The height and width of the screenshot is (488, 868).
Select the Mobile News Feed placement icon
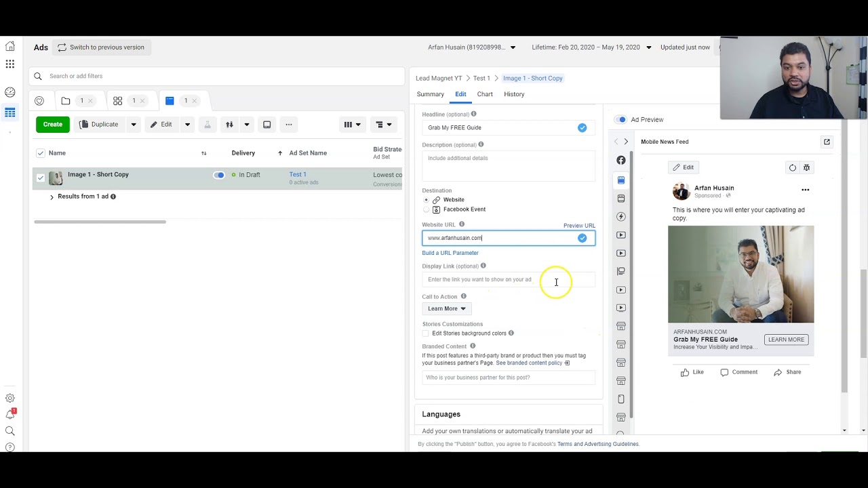click(x=621, y=180)
